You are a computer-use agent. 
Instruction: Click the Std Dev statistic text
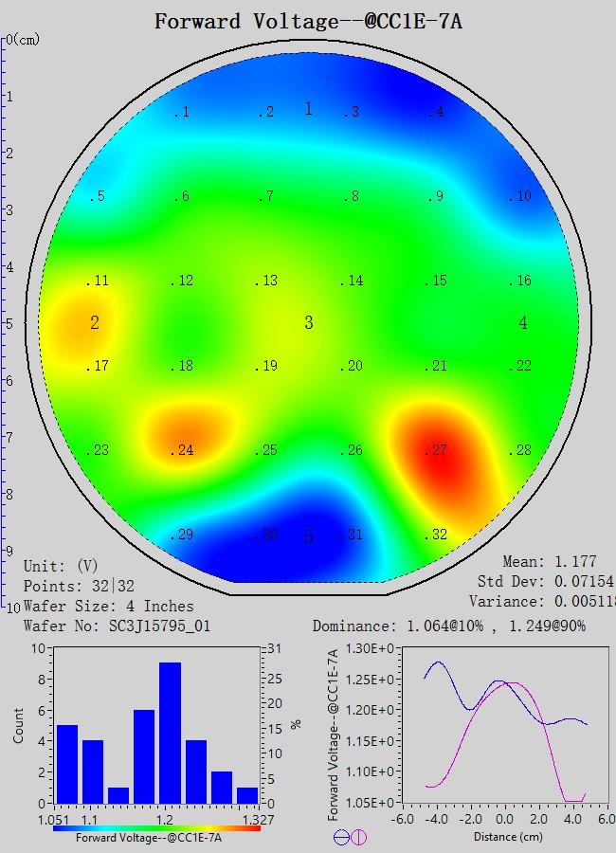[x=545, y=581]
